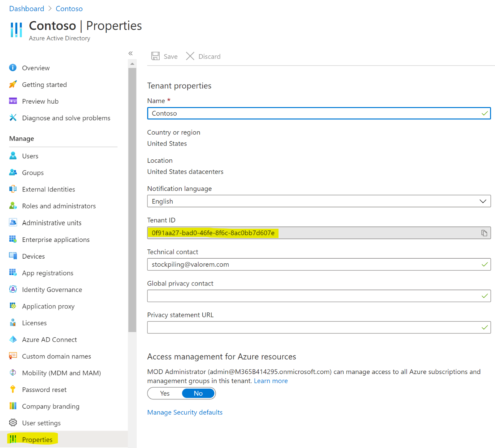Click the Technical contact input field
This screenshot has height=448, width=495.
click(319, 265)
